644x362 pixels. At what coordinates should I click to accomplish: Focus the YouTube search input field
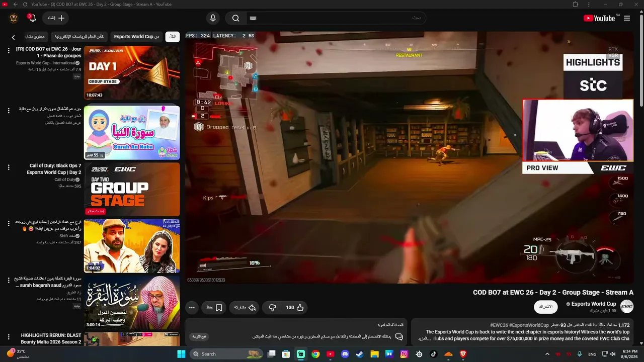[x=336, y=18]
